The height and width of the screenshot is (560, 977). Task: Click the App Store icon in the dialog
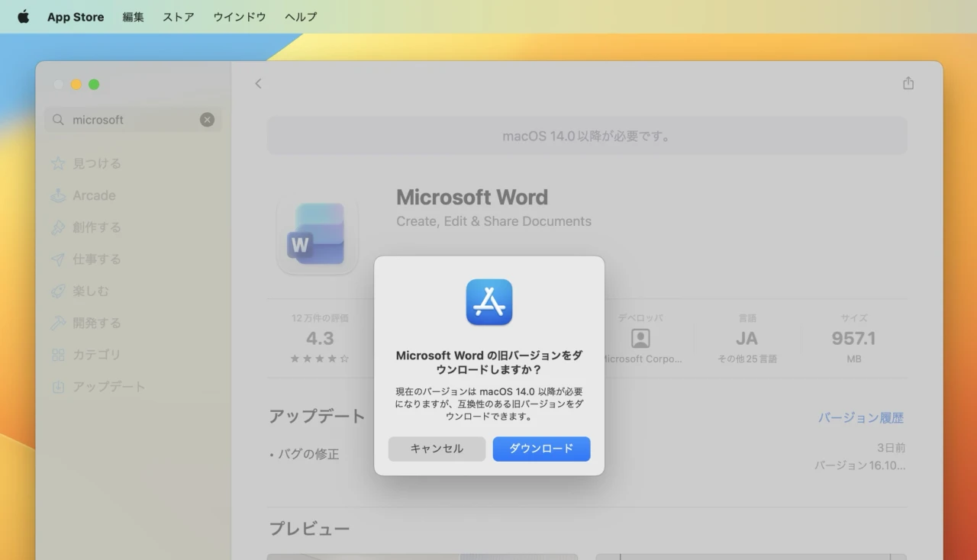pyautogui.click(x=488, y=302)
